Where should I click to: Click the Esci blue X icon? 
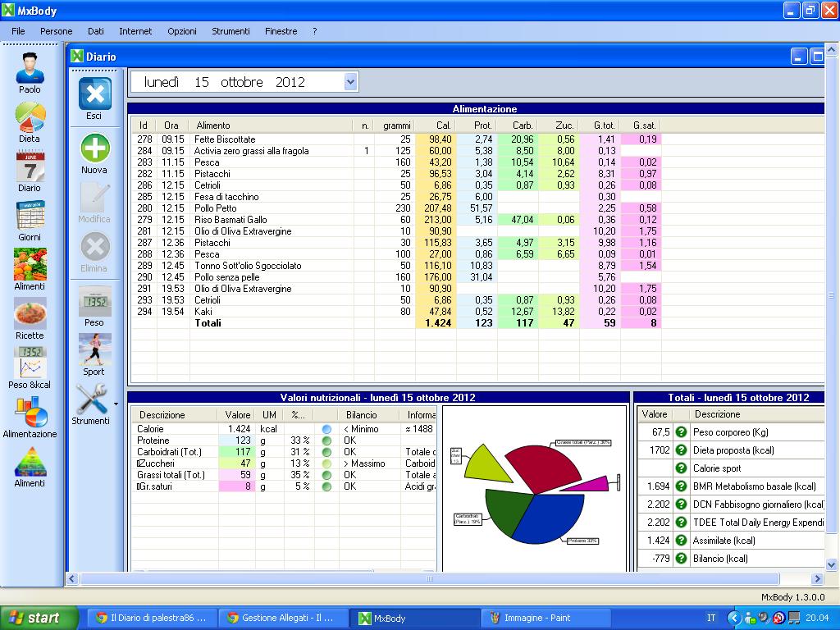click(94, 94)
